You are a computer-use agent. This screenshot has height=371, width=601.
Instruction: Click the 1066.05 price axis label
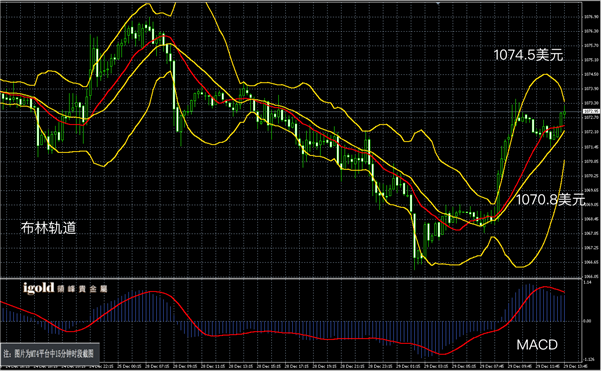click(x=591, y=276)
